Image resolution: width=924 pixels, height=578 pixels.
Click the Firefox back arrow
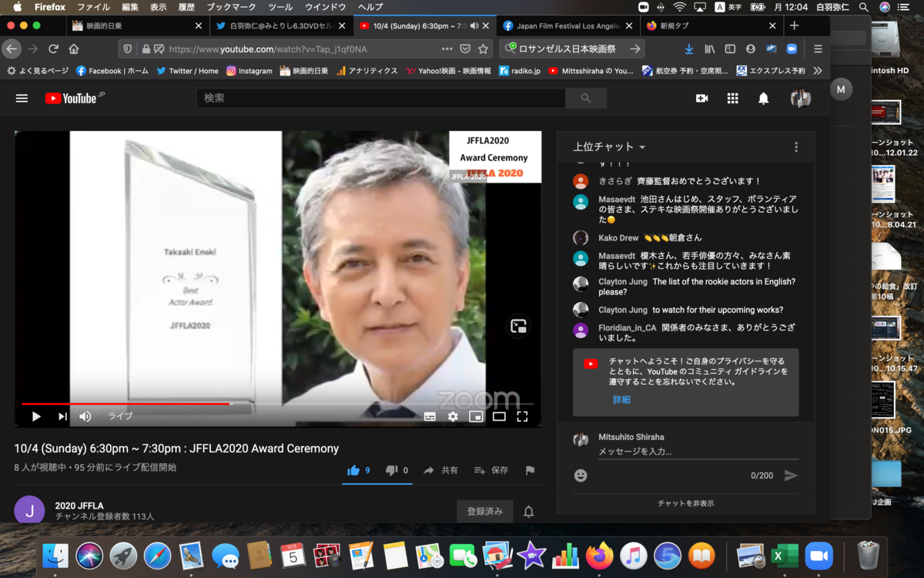11,49
